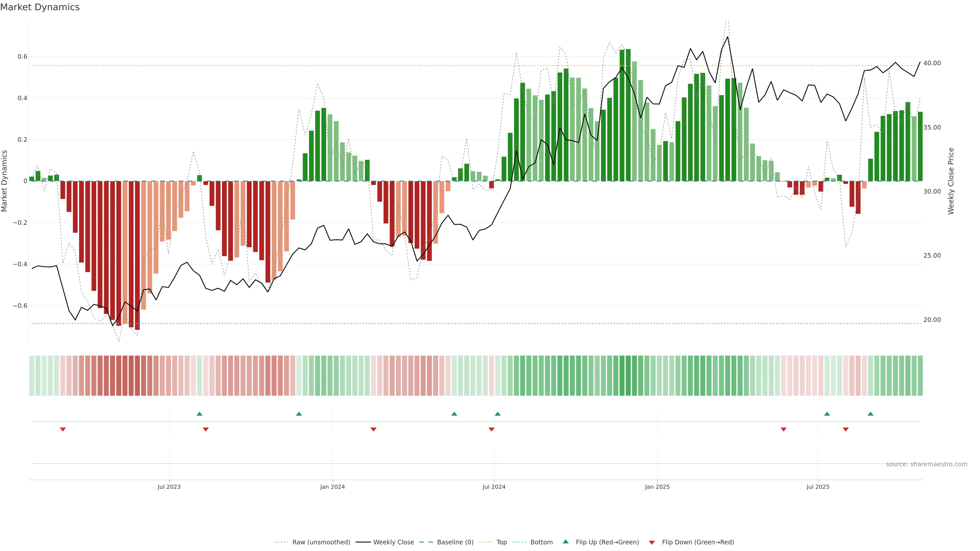Click the Market Dynamics chart title
Image resolution: width=980 pixels, height=551 pixels.
[x=40, y=7]
